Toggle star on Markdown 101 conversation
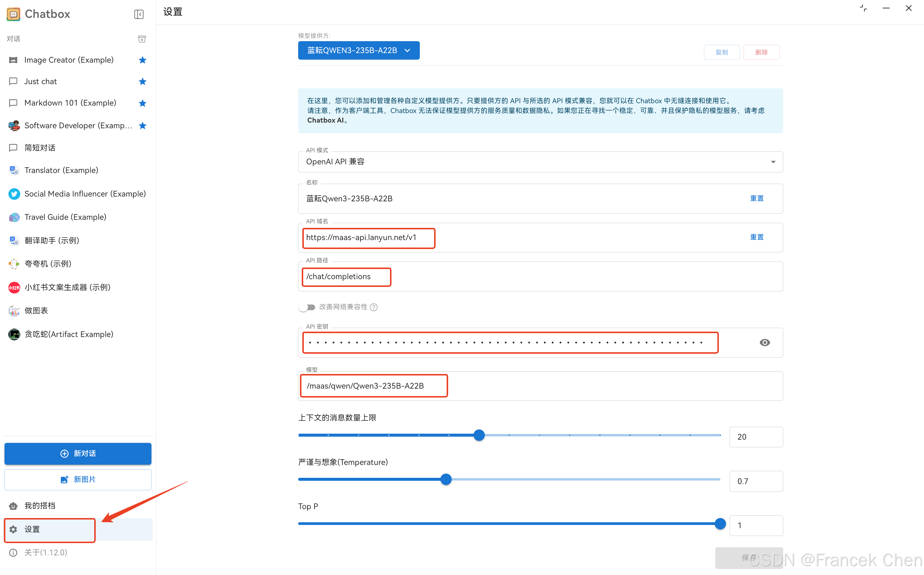Screen dimensions: 924x575 143,103
